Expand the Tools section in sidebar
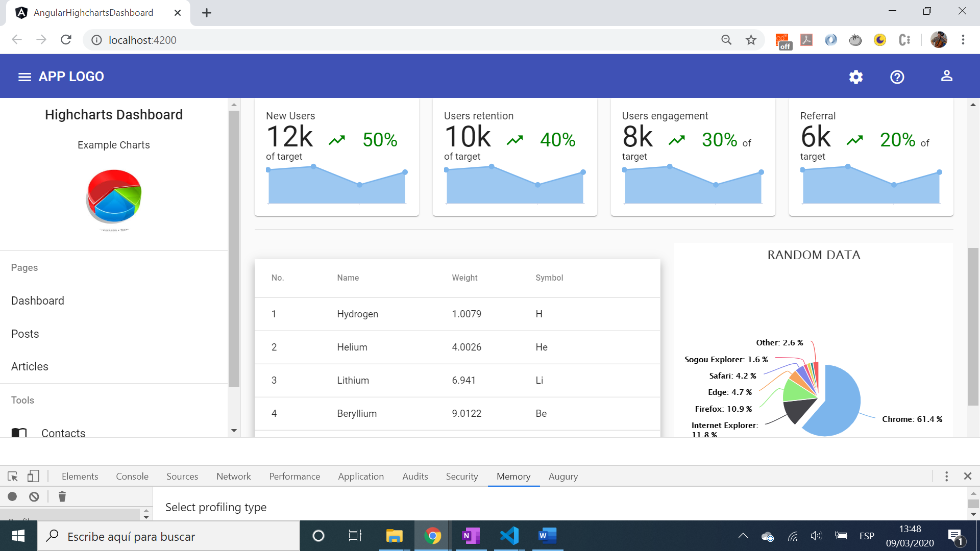This screenshot has height=551, width=980. [x=22, y=399]
